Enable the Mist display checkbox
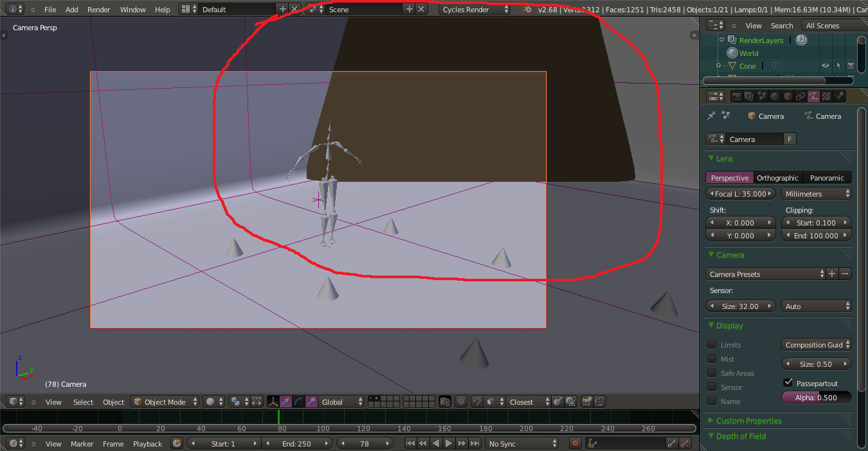The width and height of the screenshot is (868, 451). [x=712, y=358]
